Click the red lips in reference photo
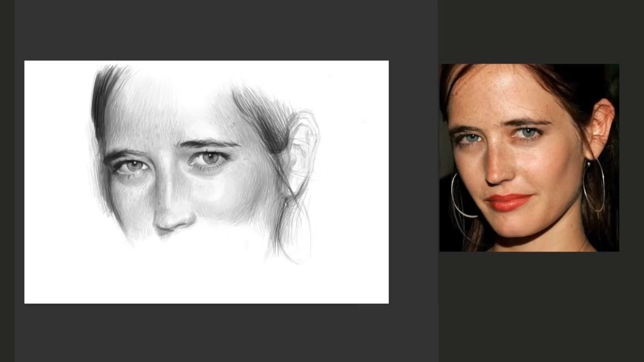This screenshot has height=362, width=644. coord(508,202)
